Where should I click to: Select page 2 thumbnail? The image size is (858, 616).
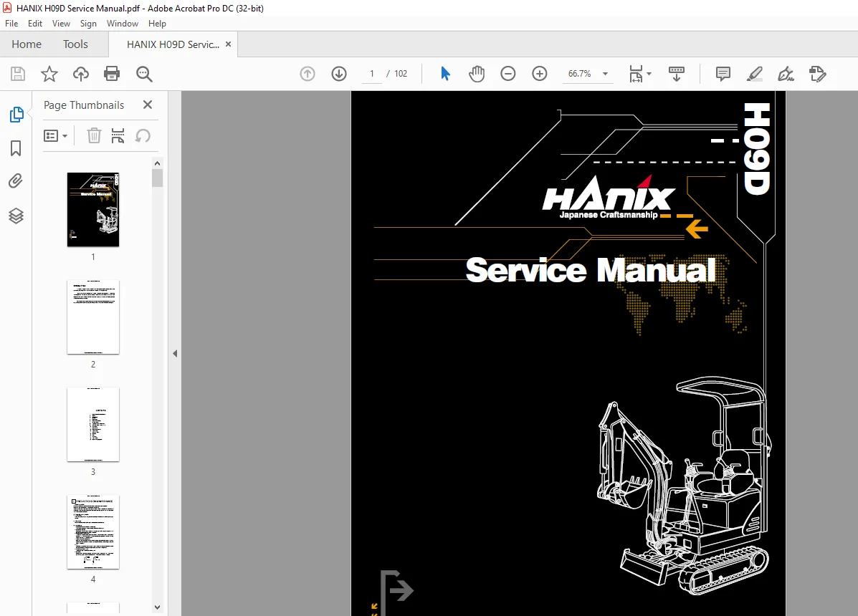point(93,317)
